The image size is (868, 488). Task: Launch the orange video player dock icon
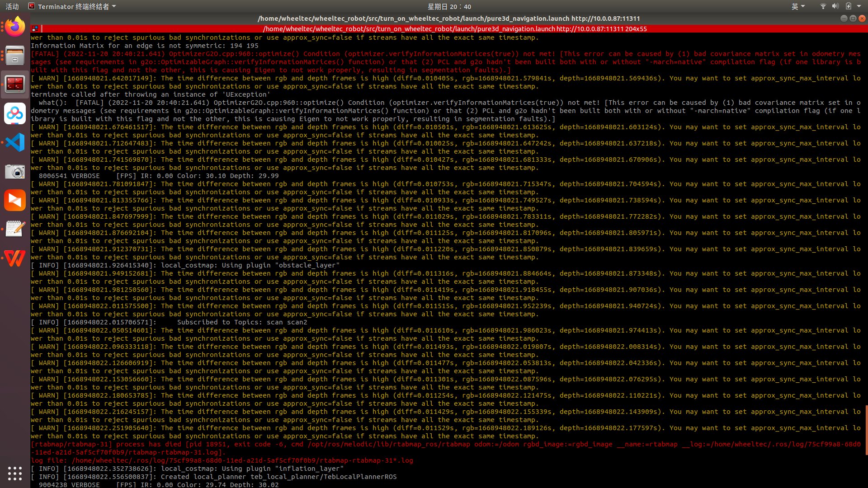15,200
